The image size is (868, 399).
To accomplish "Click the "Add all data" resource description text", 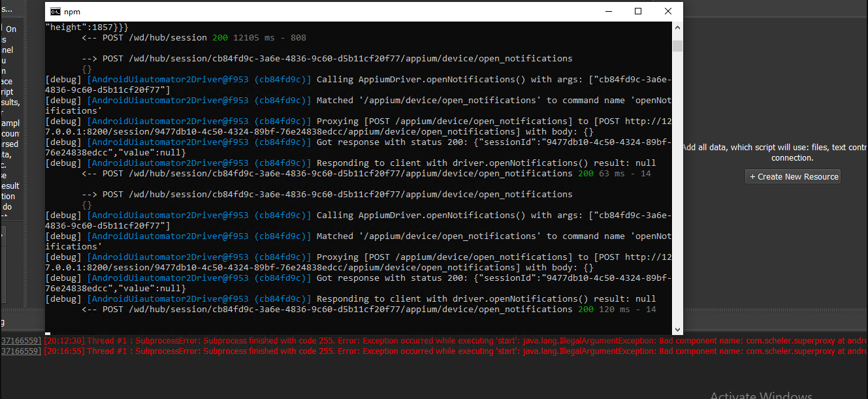I will (775, 148).
